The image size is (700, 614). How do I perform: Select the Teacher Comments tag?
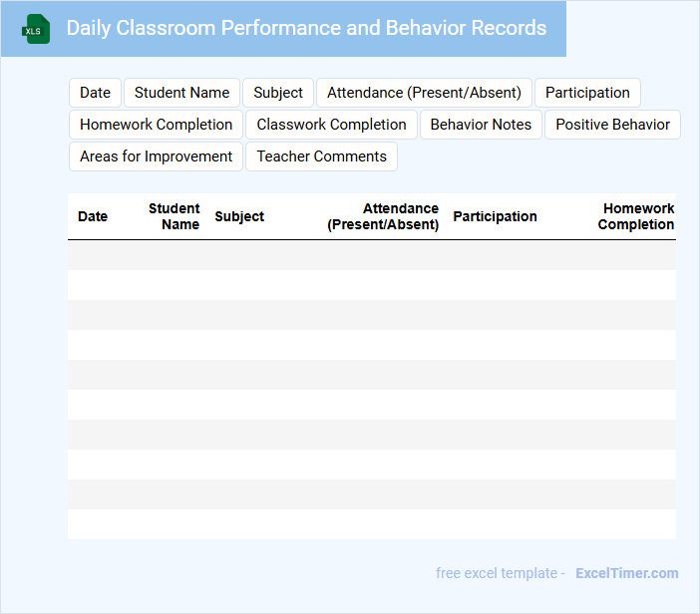tap(321, 156)
